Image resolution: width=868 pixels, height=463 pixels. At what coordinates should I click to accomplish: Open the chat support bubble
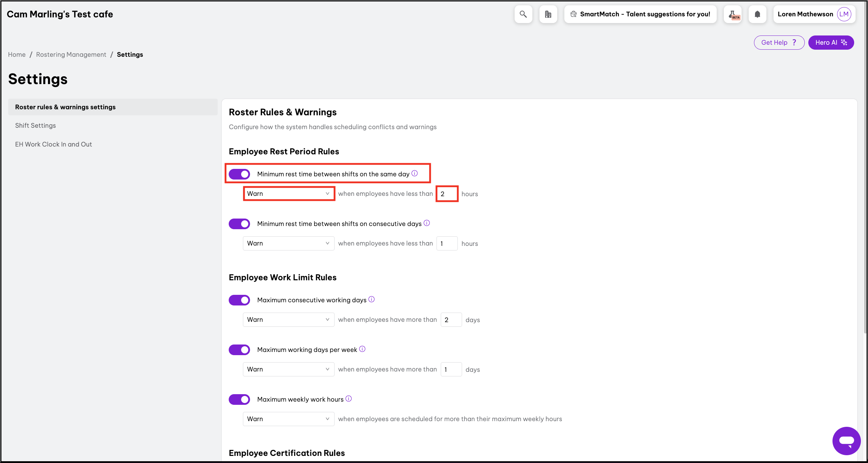846,441
